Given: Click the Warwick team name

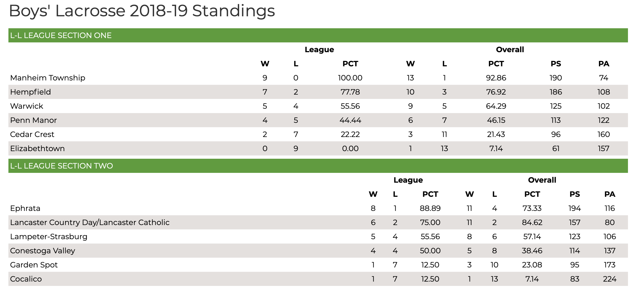Looking at the screenshot, I should click(x=27, y=106).
